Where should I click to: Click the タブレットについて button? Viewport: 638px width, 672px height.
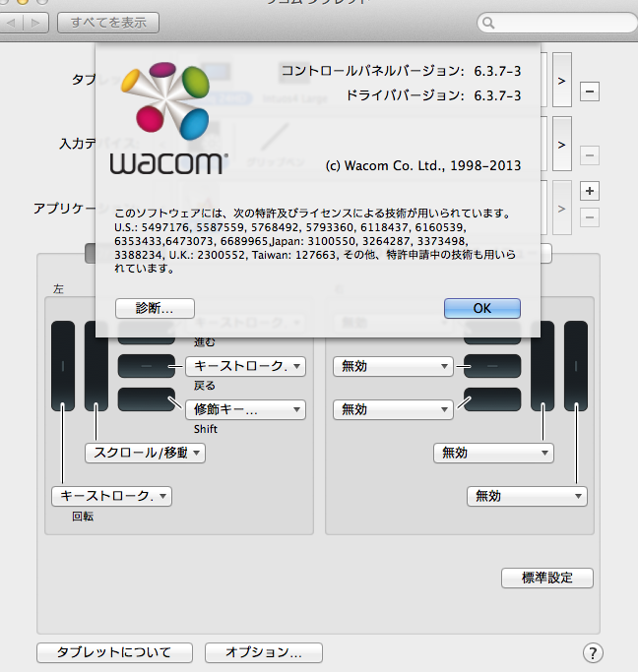coord(114,652)
